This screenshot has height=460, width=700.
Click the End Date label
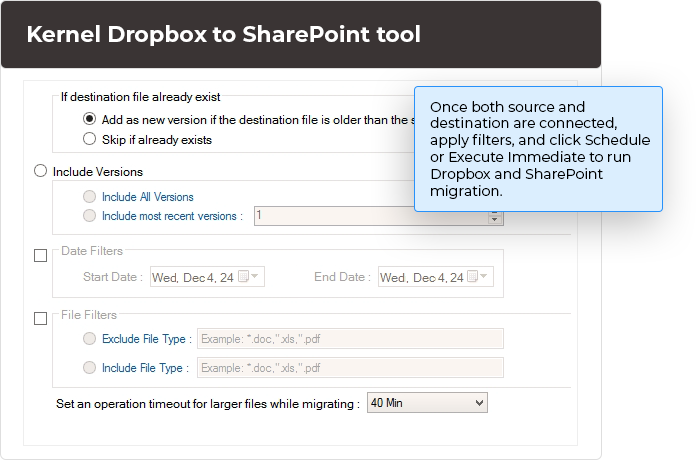click(342, 277)
